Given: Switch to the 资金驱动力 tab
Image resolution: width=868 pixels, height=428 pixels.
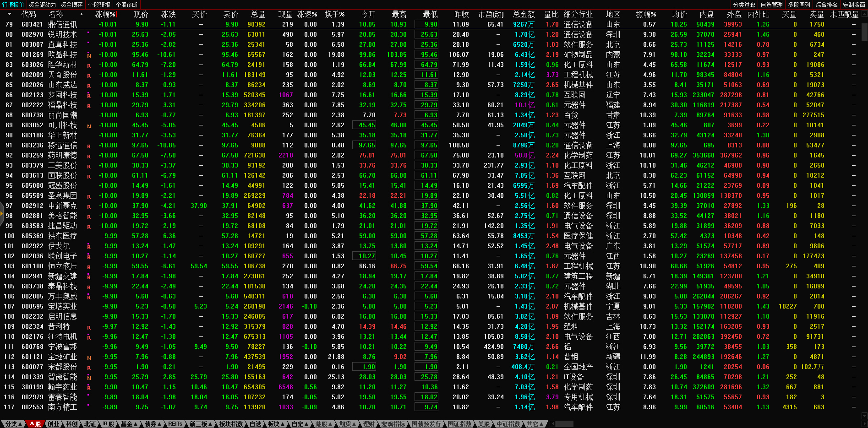Looking at the screenshot, I should (x=42, y=5).
